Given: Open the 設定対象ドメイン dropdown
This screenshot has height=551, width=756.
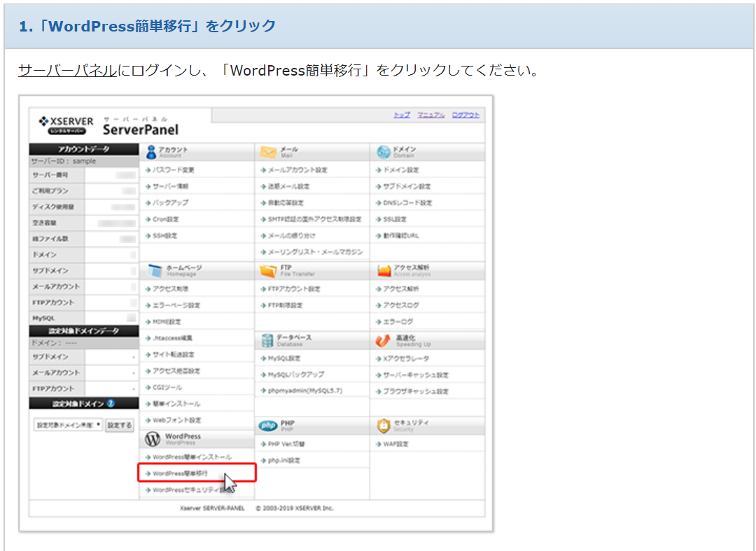Looking at the screenshot, I should coord(68,425).
